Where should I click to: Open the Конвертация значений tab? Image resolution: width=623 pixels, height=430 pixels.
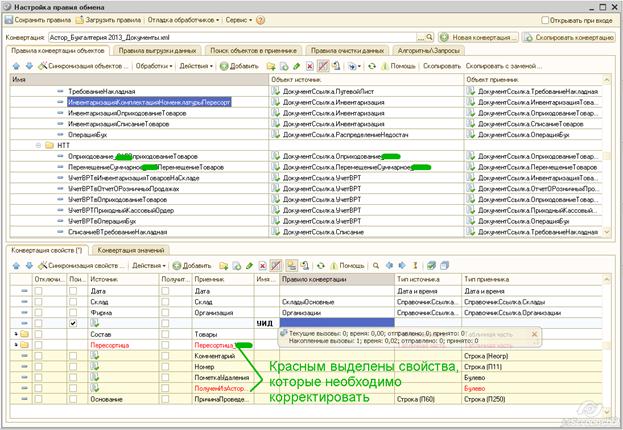click(131, 250)
